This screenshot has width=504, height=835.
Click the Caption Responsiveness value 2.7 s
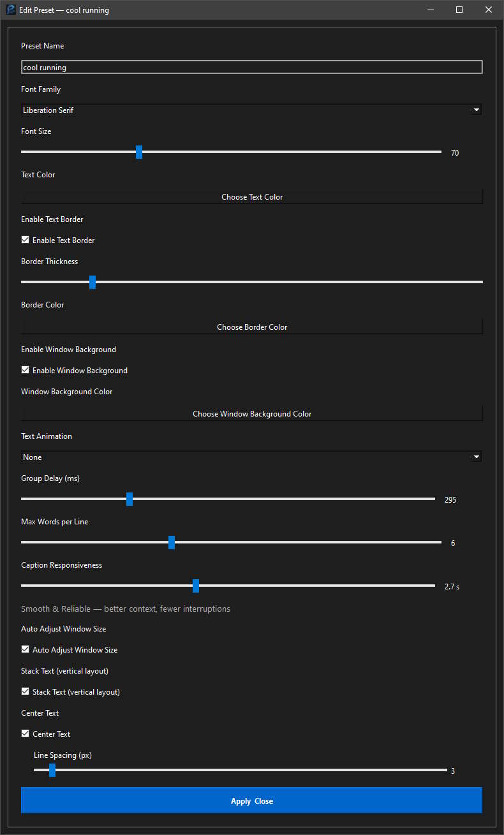click(x=452, y=587)
